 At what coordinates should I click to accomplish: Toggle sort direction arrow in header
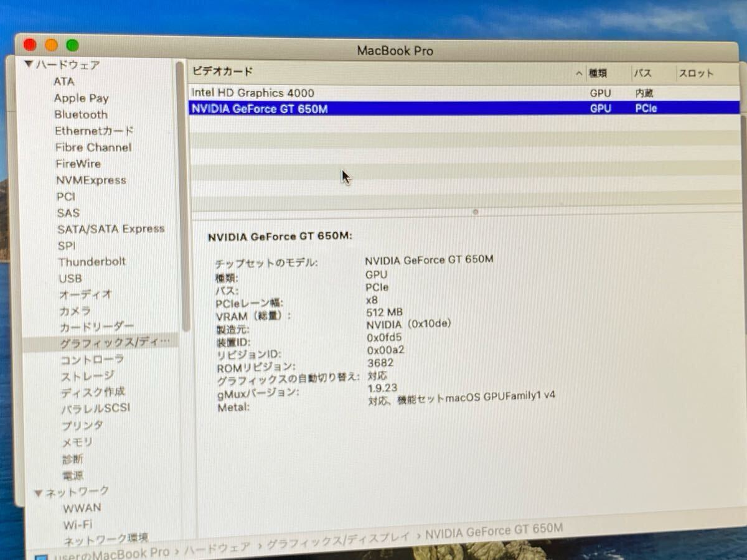pos(580,73)
